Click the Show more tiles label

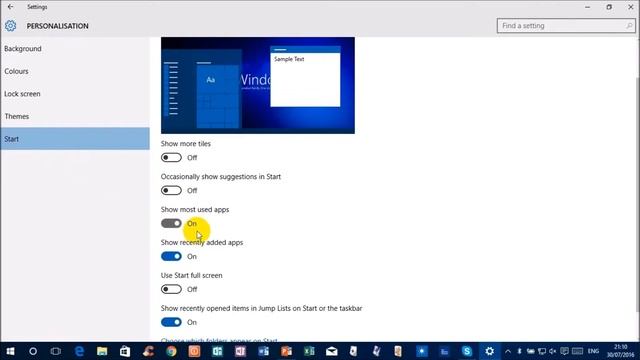tap(186, 144)
